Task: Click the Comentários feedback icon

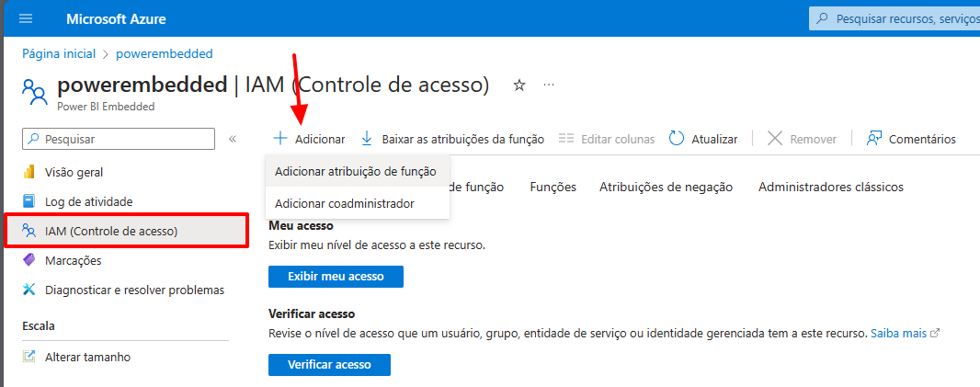Action: [874, 139]
